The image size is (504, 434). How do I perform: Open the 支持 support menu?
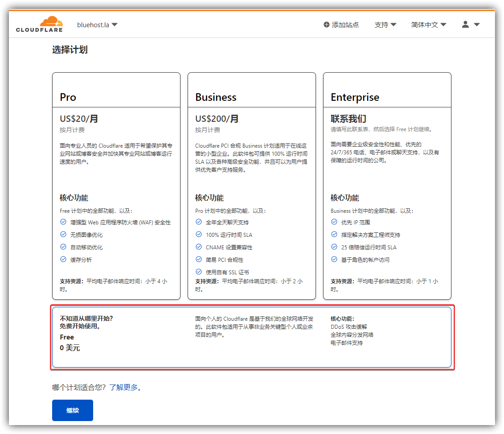click(385, 25)
